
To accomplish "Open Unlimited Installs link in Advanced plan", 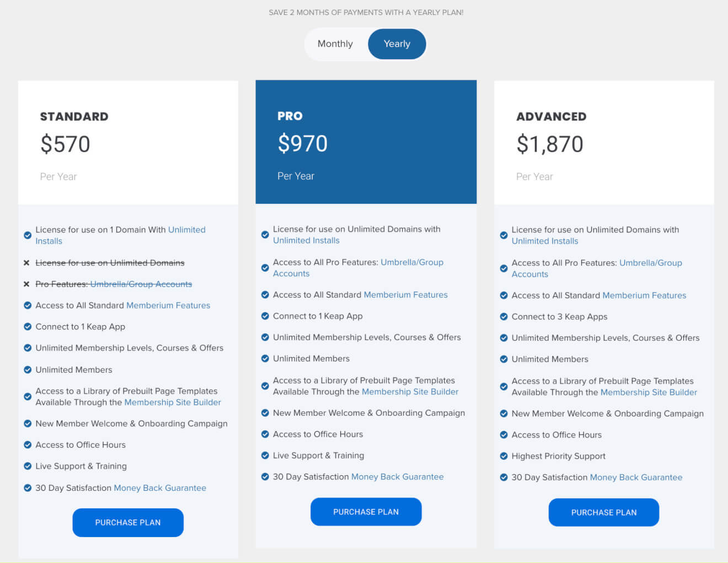I will point(545,241).
